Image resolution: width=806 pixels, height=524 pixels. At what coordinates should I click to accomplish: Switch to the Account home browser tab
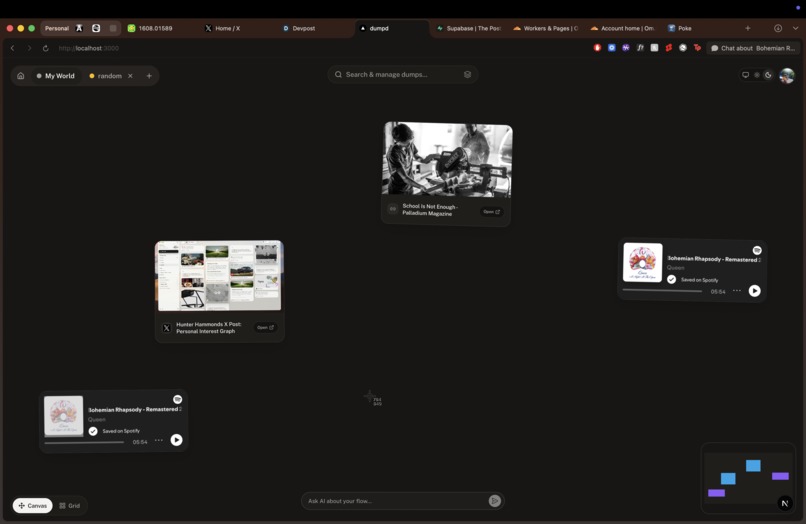pyautogui.click(x=623, y=28)
